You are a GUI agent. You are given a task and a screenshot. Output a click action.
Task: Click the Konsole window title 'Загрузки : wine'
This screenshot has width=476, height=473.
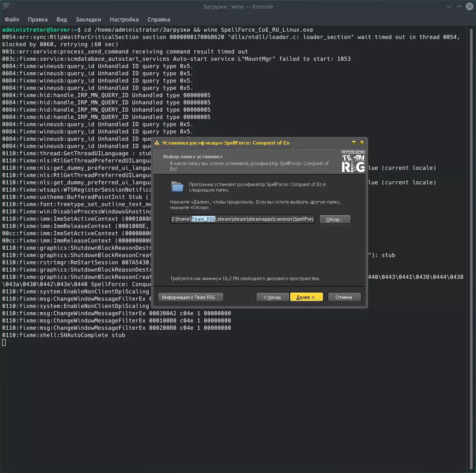coord(238,7)
